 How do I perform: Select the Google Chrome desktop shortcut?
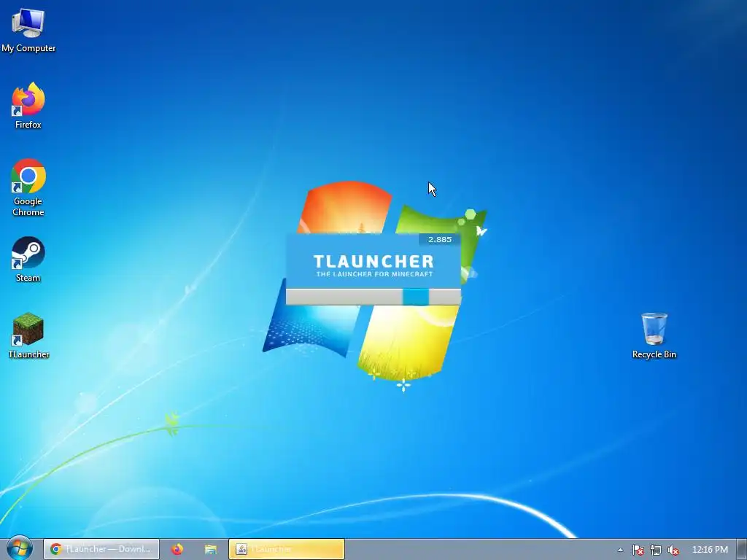(x=28, y=187)
